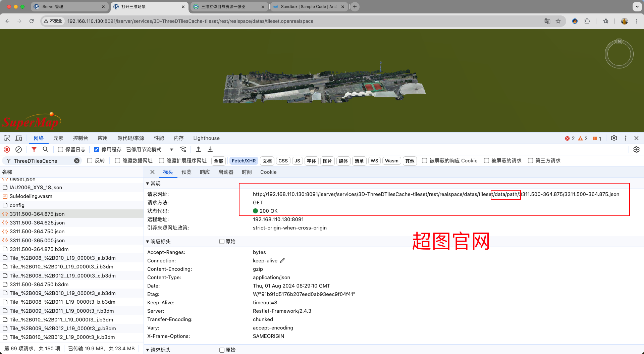Open the Cookie tab
The height and width of the screenshot is (354, 644).
[268, 172]
